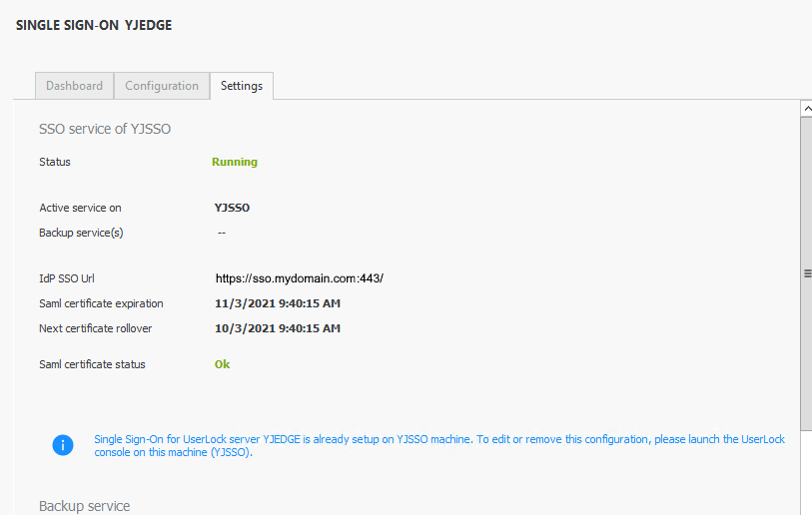The image size is (812, 515).
Task: Open the Configuration tab
Action: point(162,86)
